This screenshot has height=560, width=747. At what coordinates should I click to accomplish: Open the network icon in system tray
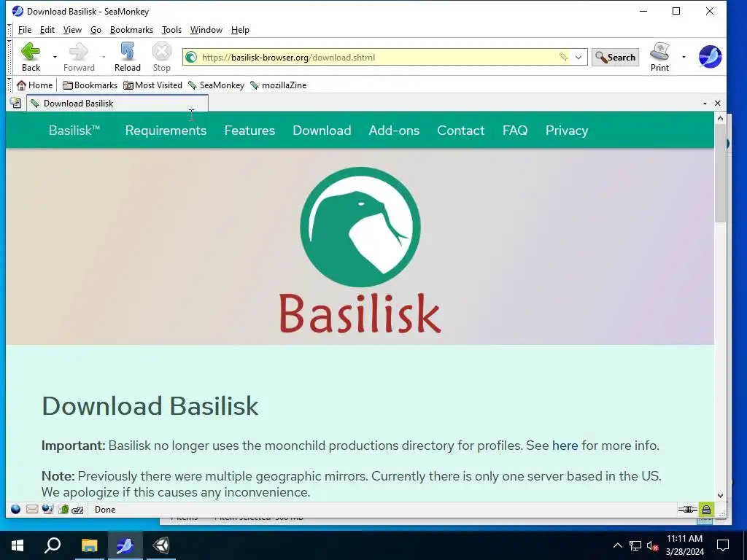click(x=635, y=545)
